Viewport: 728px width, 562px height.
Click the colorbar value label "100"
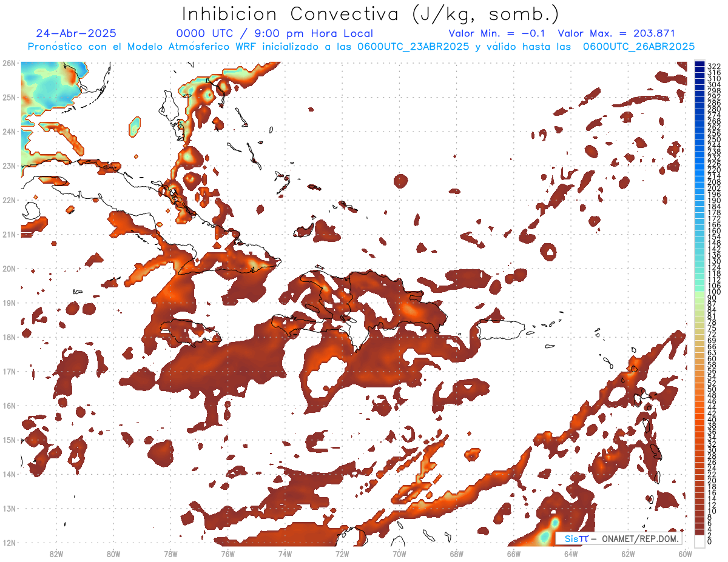[x=714, y=292]
